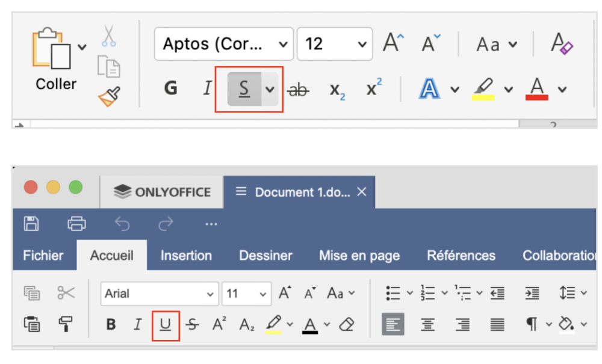Switch to the Insertion tab

[186, 255]
